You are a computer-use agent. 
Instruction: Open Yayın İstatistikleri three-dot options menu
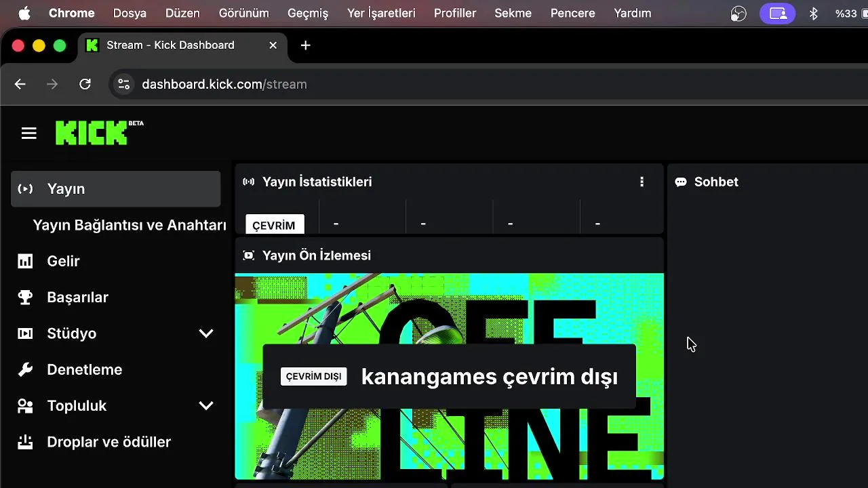pyautogui.click(x=642, y=182)
